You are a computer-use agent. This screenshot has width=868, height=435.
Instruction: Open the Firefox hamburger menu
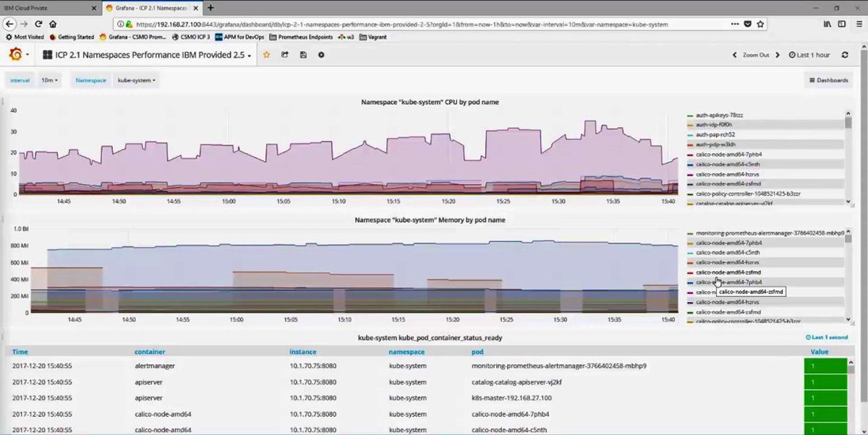[860, 24]
